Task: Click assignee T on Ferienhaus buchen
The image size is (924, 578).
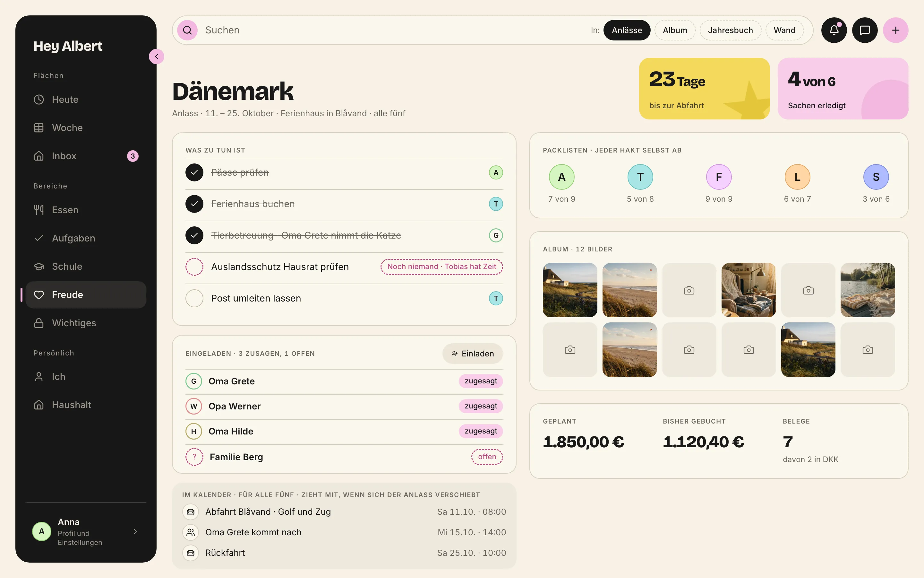Action: pos(496,204)
